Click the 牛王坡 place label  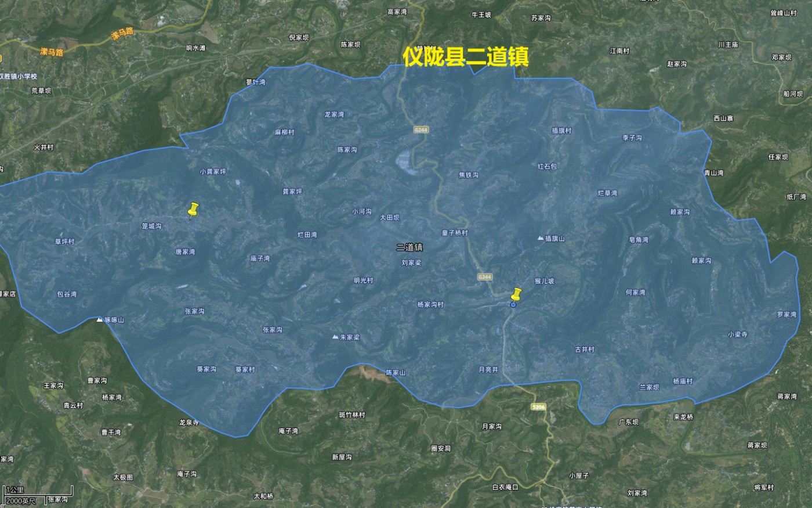point(481,15)
